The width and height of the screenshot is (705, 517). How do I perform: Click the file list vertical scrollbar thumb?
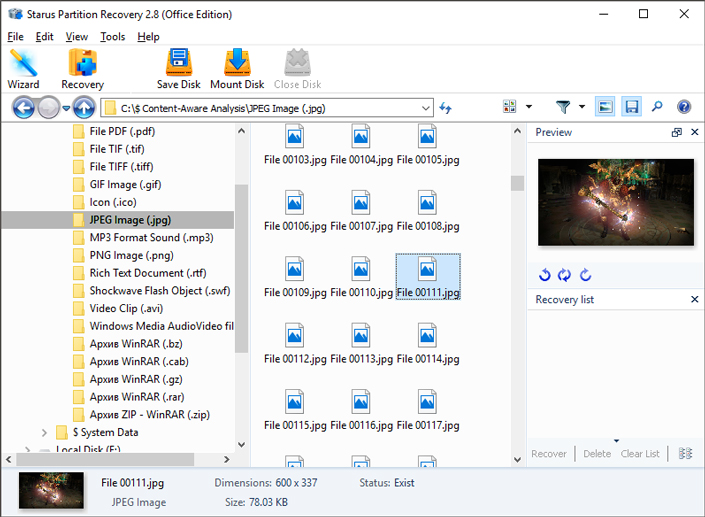[517, 183]
